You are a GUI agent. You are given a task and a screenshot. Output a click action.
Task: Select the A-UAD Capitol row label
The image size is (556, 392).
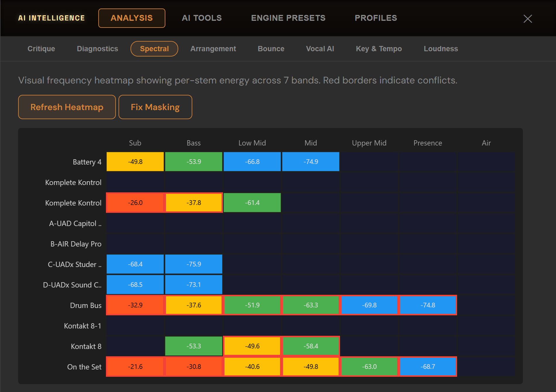tap(75, 223)
